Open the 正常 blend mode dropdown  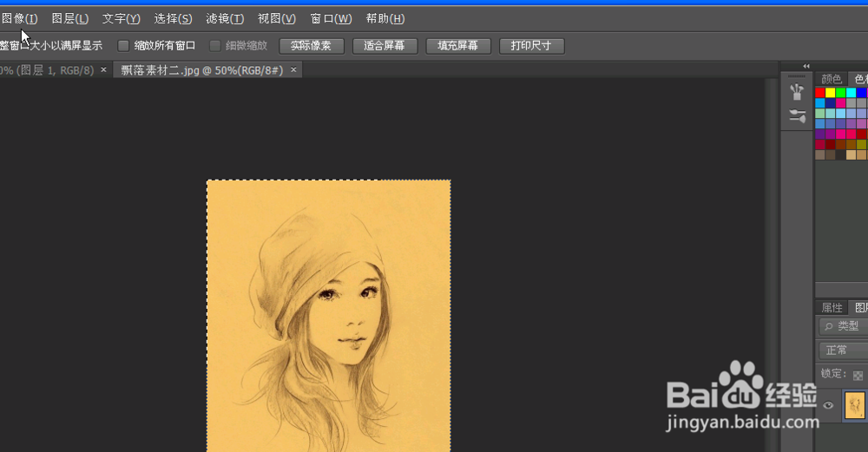[x=844, y=350]
